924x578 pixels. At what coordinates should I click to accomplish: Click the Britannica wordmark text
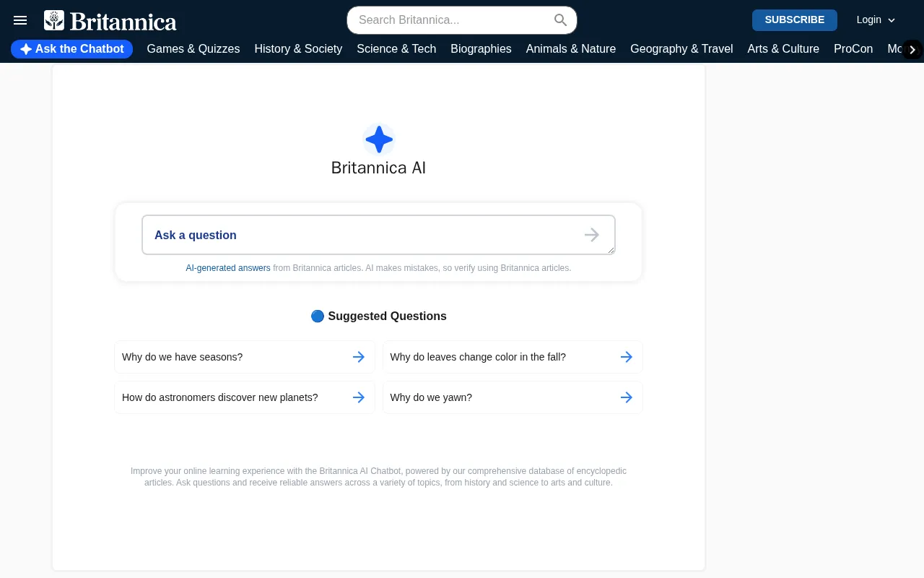tap(123, 22)
